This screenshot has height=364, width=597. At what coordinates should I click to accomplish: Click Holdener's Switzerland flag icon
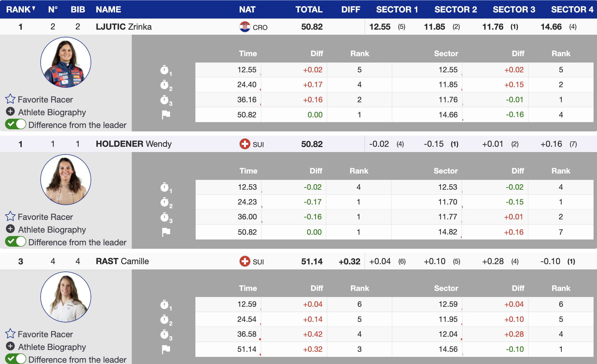(x=245, y=144)
